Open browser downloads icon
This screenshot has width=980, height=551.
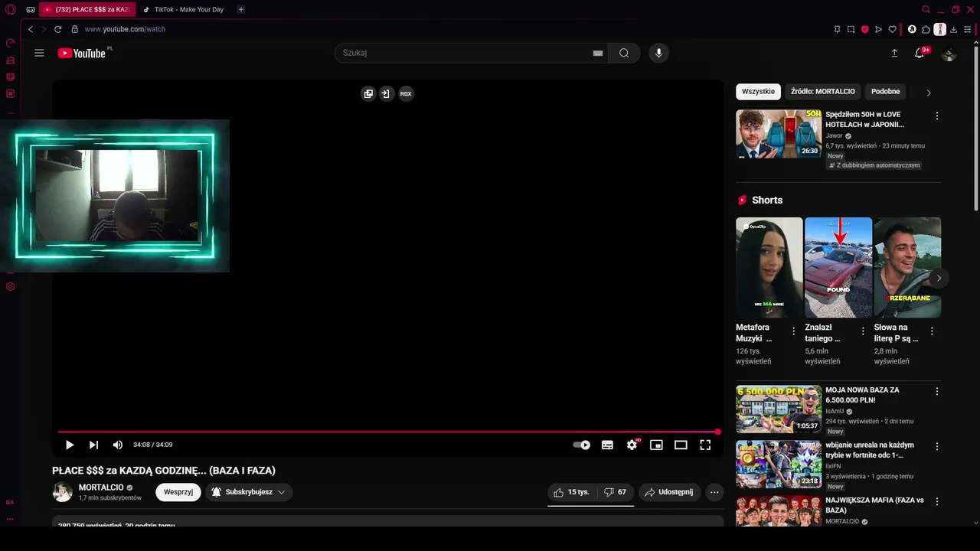[953, 29]
